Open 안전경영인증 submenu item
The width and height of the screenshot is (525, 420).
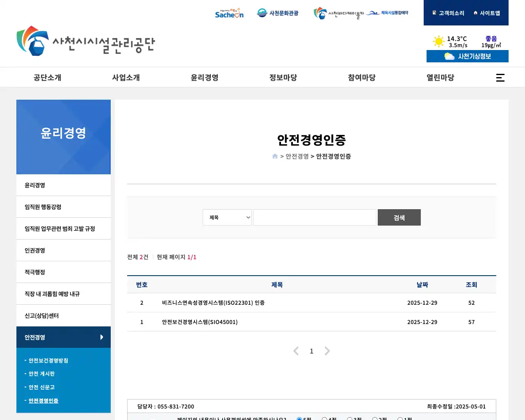43,401
